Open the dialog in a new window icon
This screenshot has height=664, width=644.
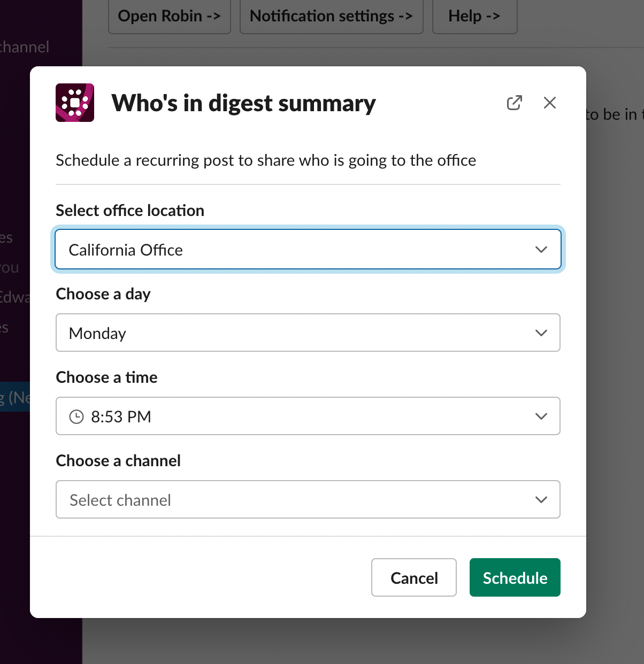click(515, 103)
